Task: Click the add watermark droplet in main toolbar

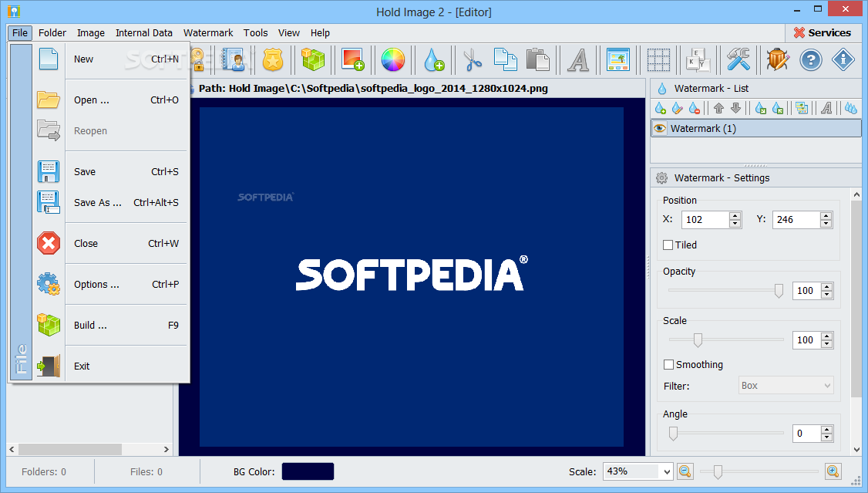Action: (x=434, y=59)
